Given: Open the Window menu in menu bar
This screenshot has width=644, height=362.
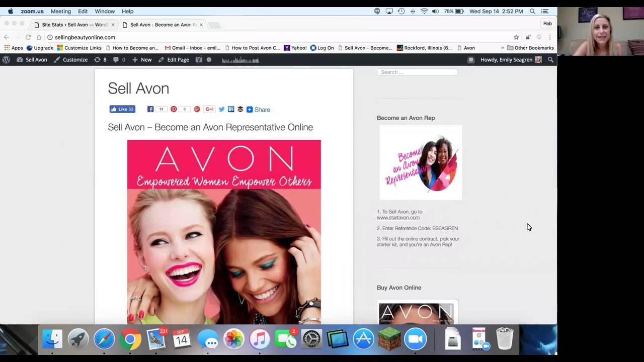Looking at the screenshot, I should [105, 11].
